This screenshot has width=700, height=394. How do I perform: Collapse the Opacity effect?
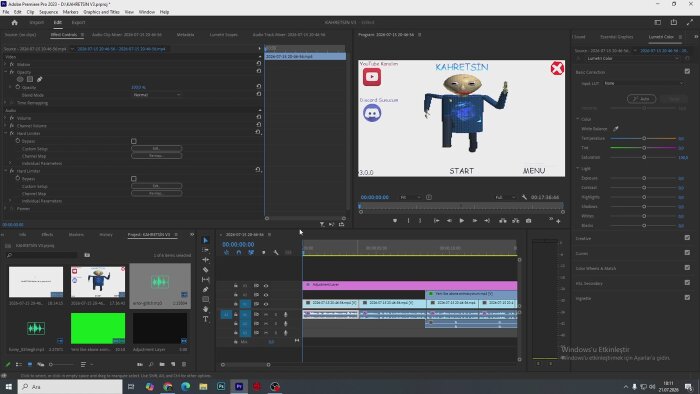pos(5,72)
